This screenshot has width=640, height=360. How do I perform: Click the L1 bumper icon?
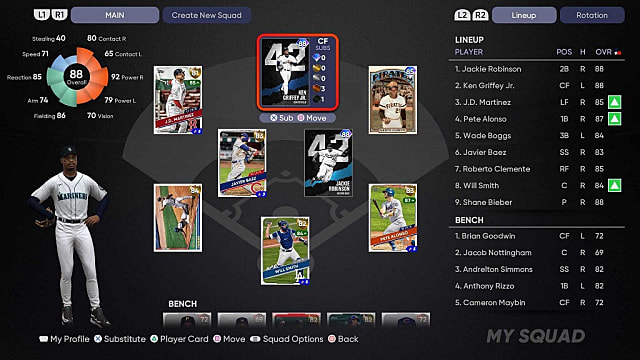coord(42,15)
